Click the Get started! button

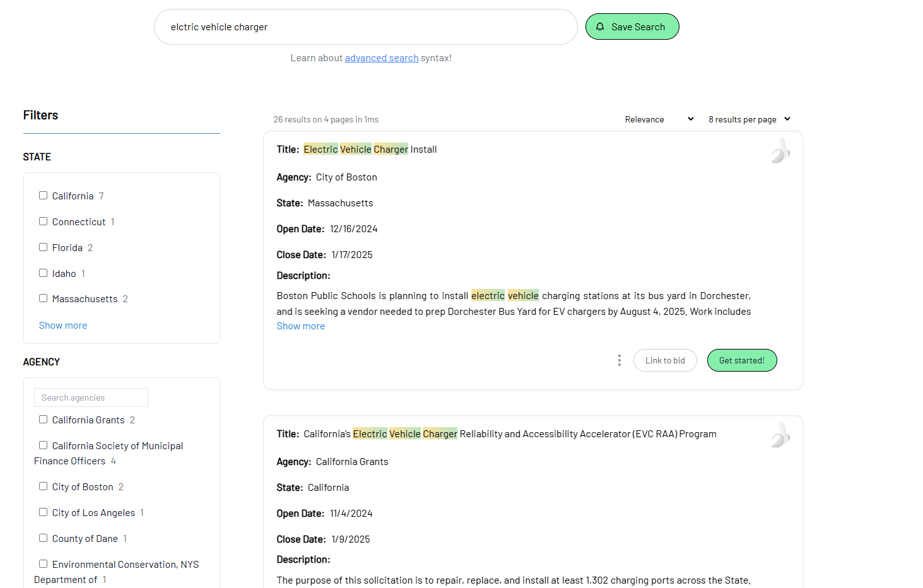click(x=742, y=360)
